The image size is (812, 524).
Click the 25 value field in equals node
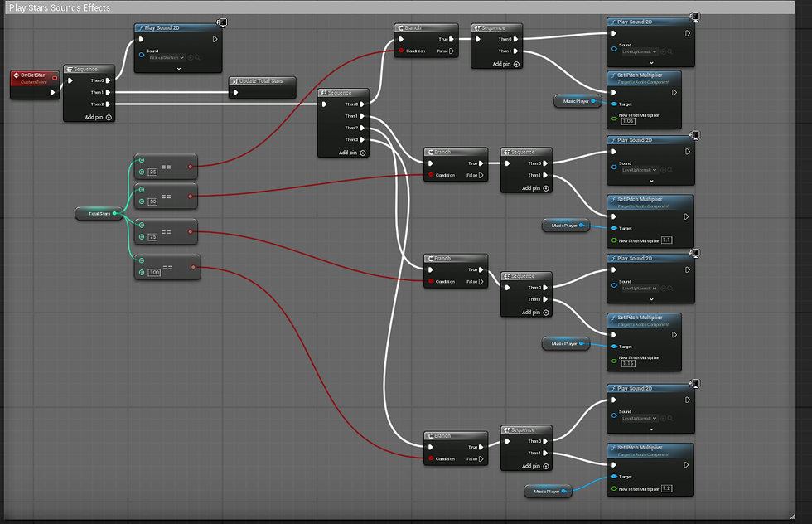[152, 172]
